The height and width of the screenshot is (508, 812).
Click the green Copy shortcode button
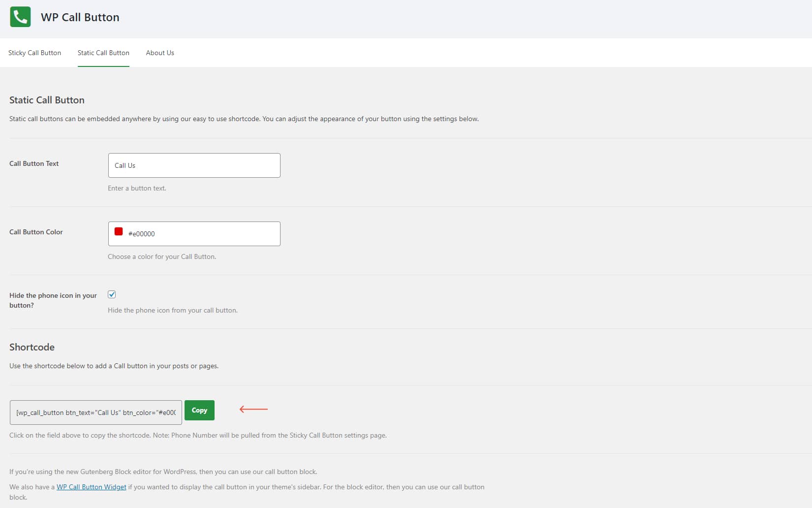point(199,410)
